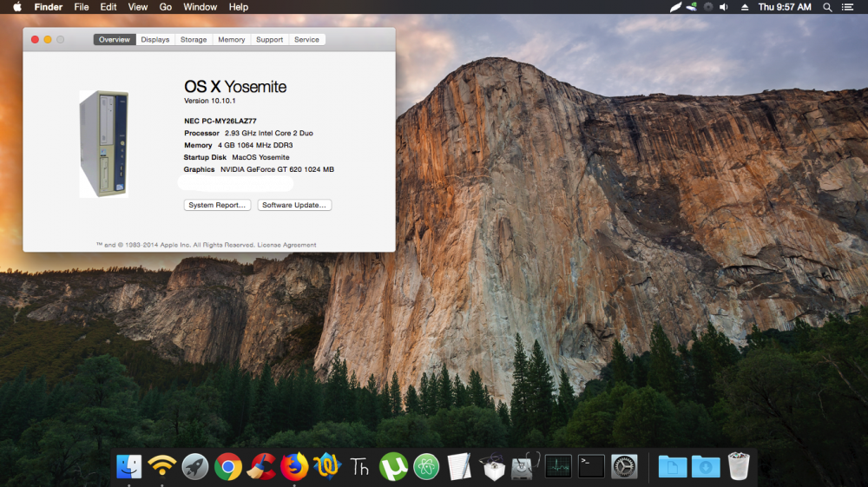Click the 'OS X Yosemite' heading
The image size is (868, 487).
pyautogui.click(x=235, y=86)
